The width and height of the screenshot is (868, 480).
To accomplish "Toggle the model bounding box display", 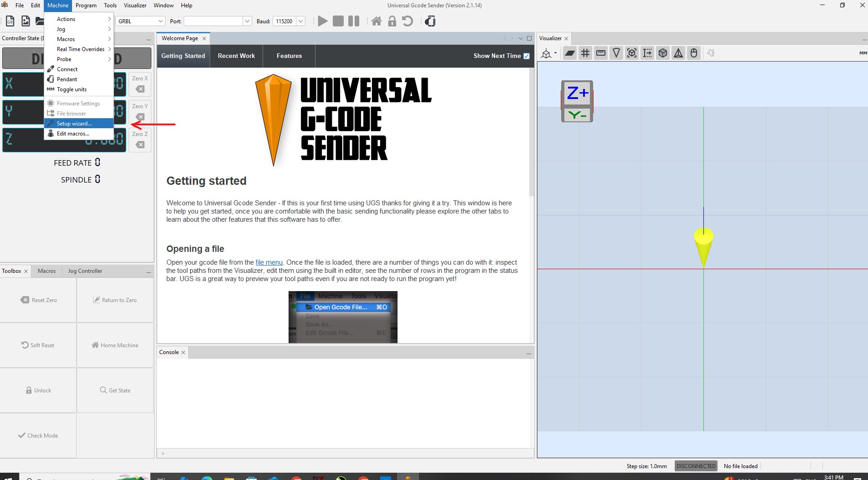I will [632, 53].
